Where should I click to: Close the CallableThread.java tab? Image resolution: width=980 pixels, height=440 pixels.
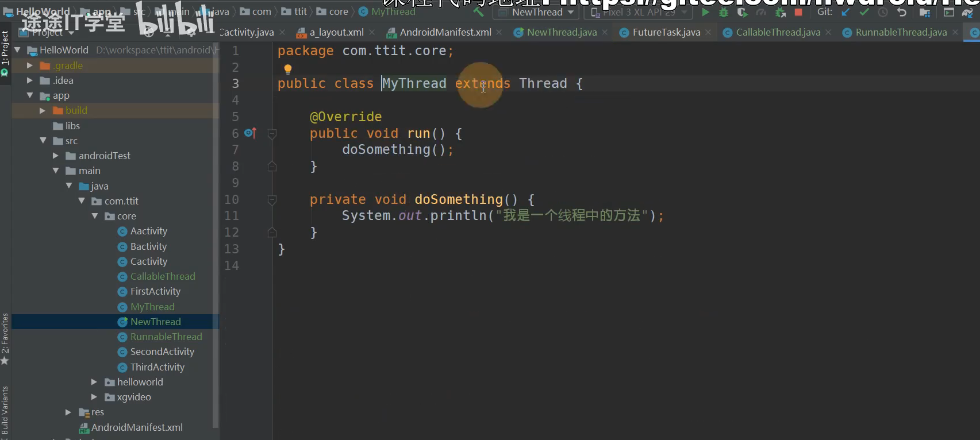coord(828,33)
